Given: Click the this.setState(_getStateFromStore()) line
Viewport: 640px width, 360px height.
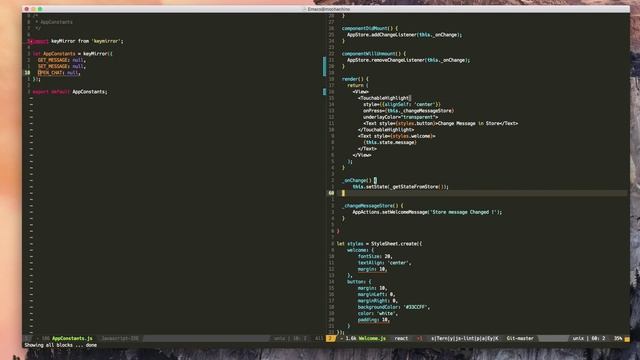Looking at the screenshot, I should (x=400, y=187).
